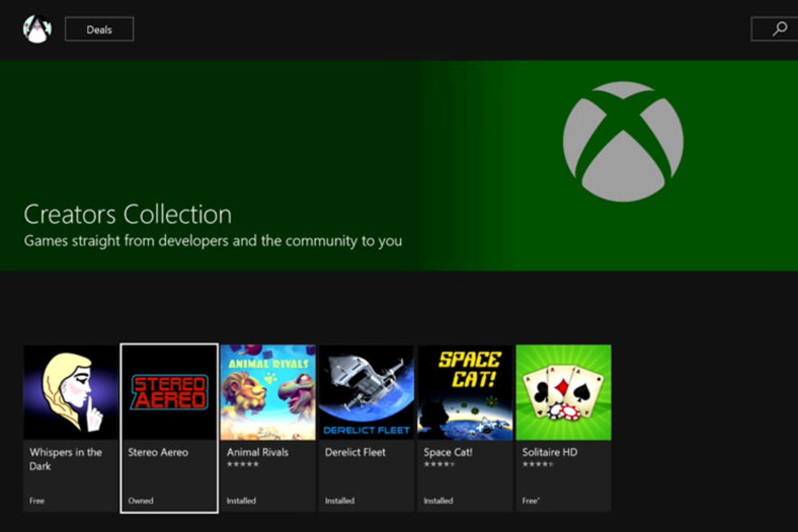The height and width of the screenshot is (532, 798).
Task: Open the Whispers in the Dark artwork
Action: pyautogui.click(x=71, y=392)
